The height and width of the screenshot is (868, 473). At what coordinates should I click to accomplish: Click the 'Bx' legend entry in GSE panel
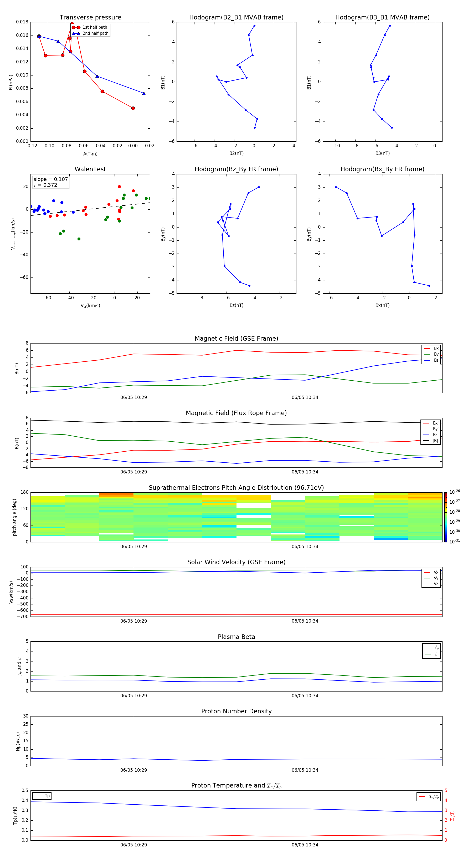click(431, 349)
